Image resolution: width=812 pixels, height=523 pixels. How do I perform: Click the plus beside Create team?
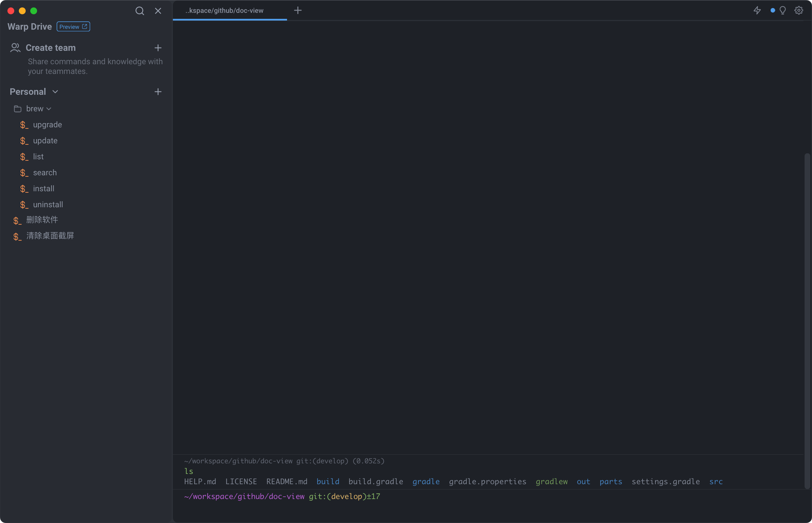coord(158,48)
